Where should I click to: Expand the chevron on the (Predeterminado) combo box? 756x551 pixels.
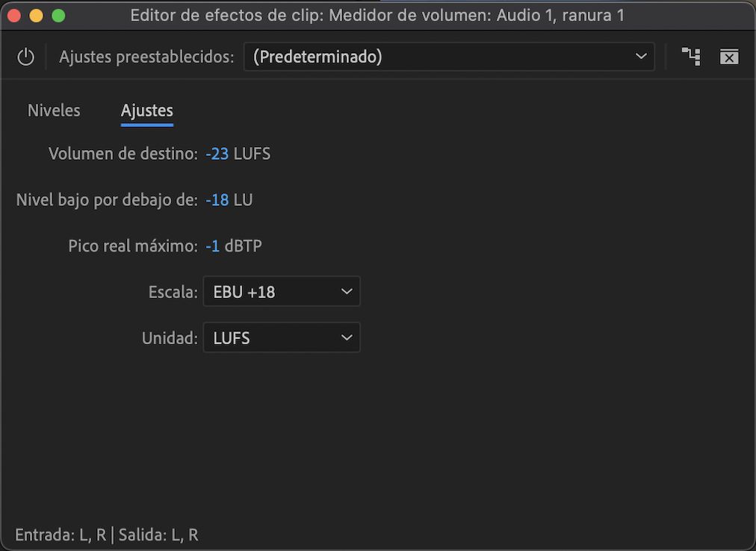click(641, 56)
